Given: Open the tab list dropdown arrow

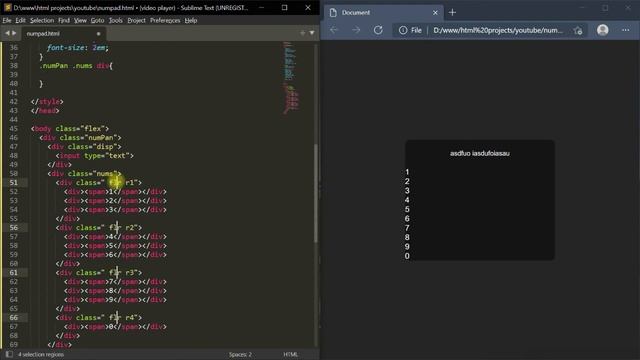Looking at the screenshot, I should [312, 33].
